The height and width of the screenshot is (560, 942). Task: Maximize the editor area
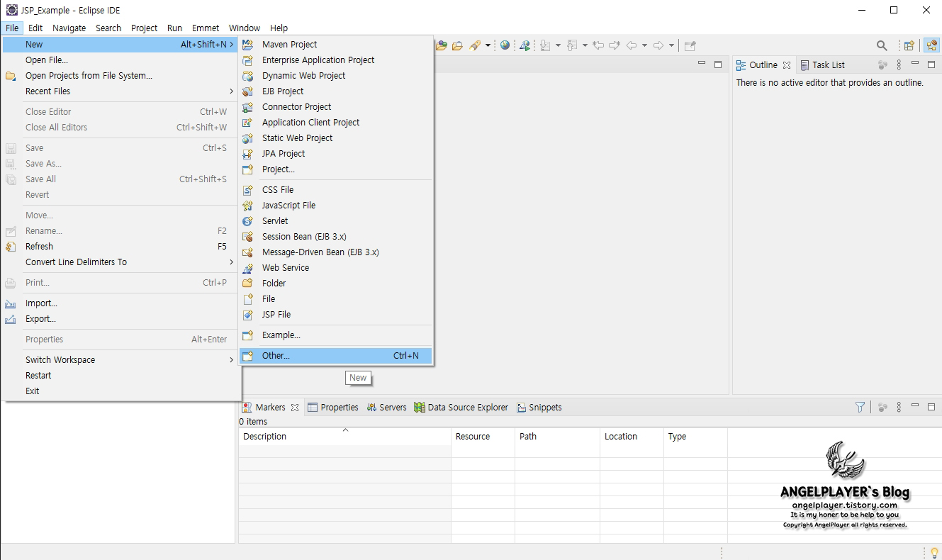[718, 64]
